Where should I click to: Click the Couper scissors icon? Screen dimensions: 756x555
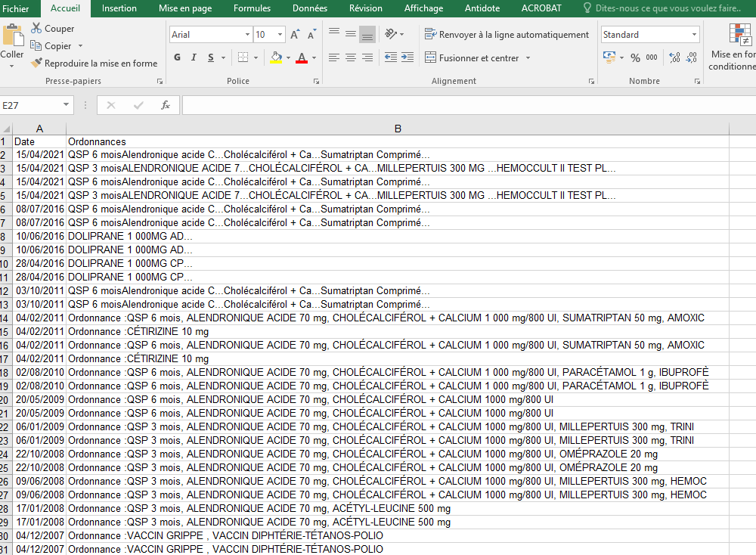click(x=36, y=28)
